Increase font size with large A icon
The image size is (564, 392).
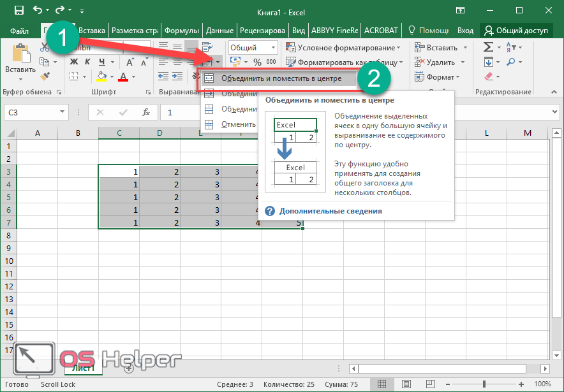coord(130,62)
